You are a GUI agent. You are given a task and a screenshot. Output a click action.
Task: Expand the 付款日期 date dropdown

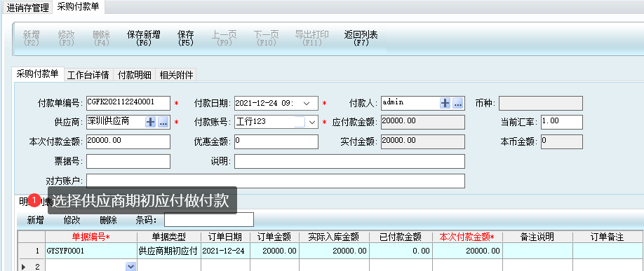click(x=307, y=104)
